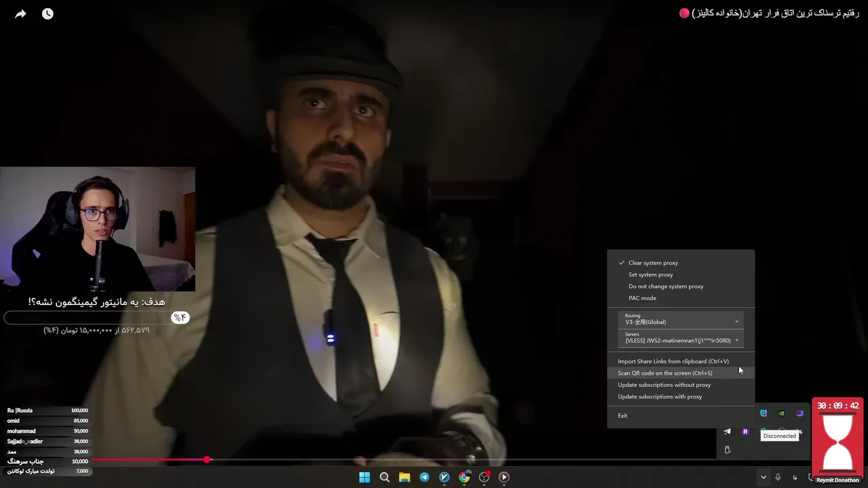Exit the v2rayN tray menu app

pos(680,415)
